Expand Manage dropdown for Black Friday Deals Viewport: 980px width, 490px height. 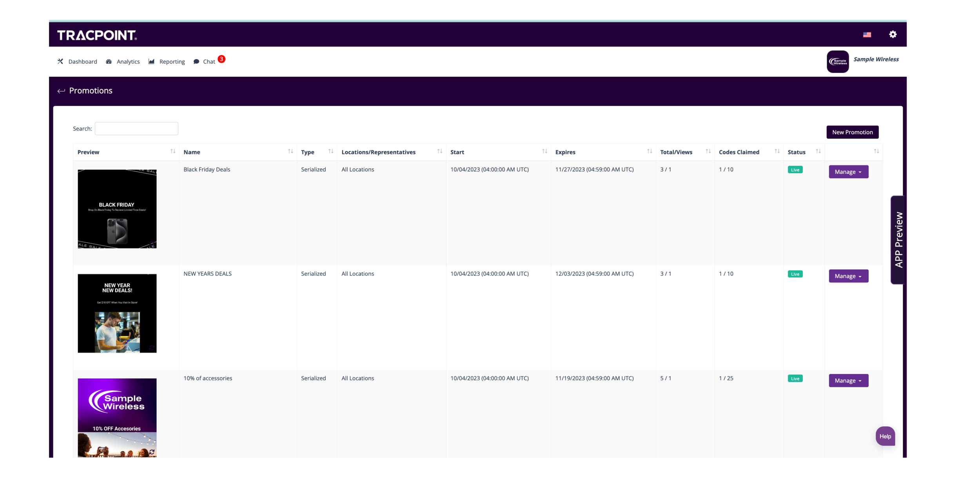pyautogui.click(x=848, y=172)
